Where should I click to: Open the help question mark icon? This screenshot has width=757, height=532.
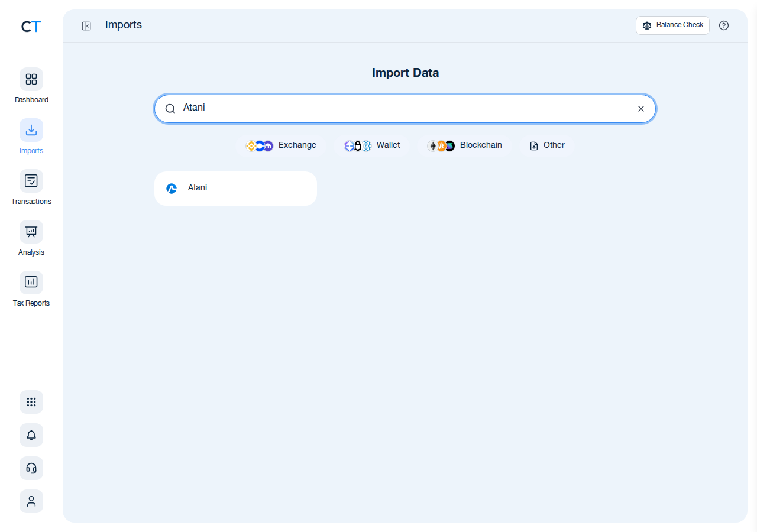click(724, 25)
